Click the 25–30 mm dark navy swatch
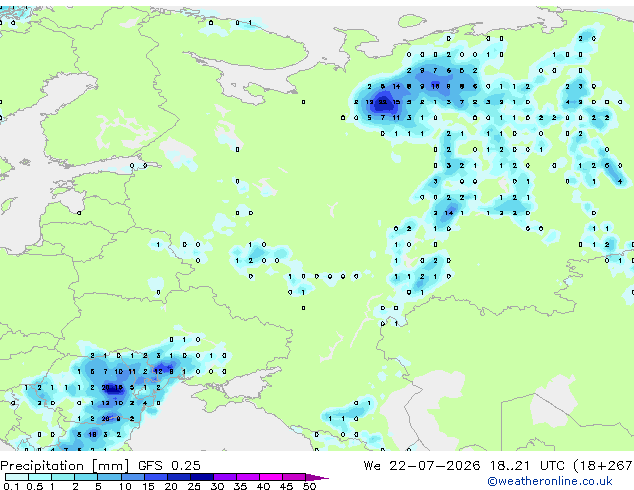The width and height of the screenshot is (634, 490). 202,477
